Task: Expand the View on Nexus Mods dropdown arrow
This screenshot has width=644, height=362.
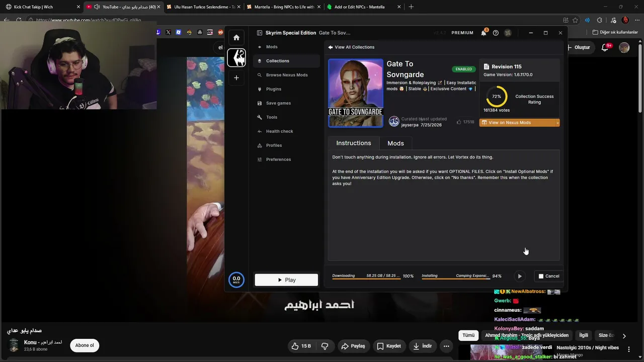Action: pyautogui.click(x=557, y=123)
